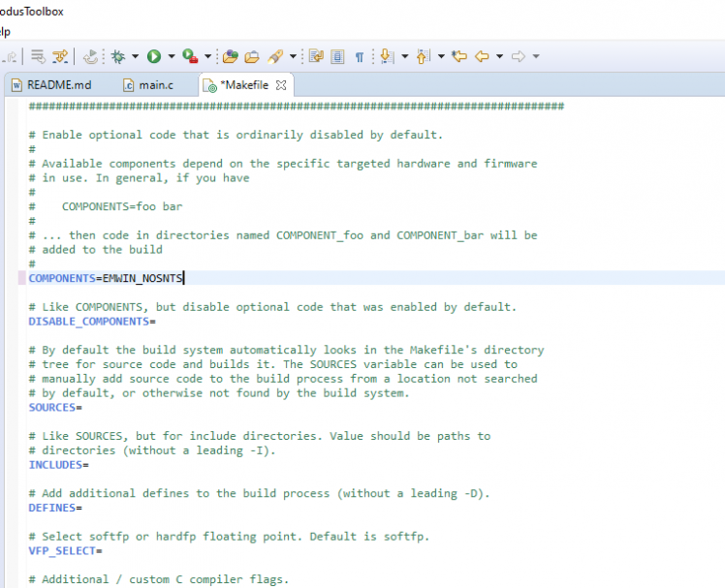Click the Drop to Frame toolbar icon

tap(39, 56)
